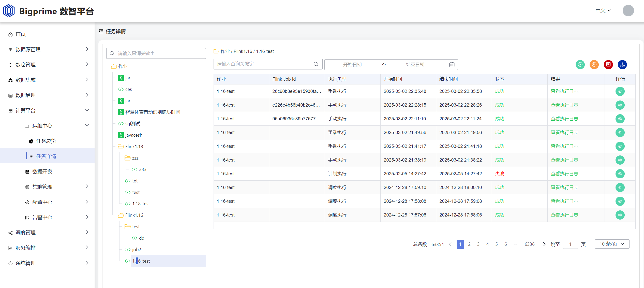Open 服务编排 sidebar menu
This screenshot has width=644, height=288.
(47, 248)
